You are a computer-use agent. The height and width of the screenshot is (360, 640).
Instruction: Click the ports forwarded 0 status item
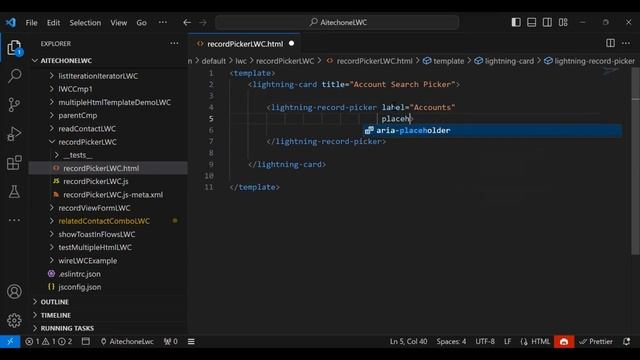171,342
